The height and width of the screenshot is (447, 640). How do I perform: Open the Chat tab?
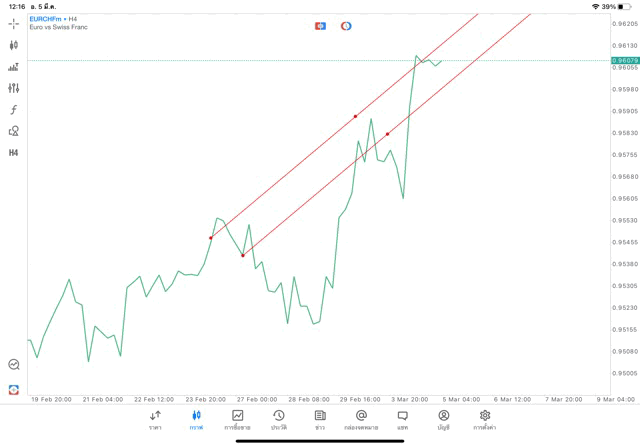click(x=402, y=419)
